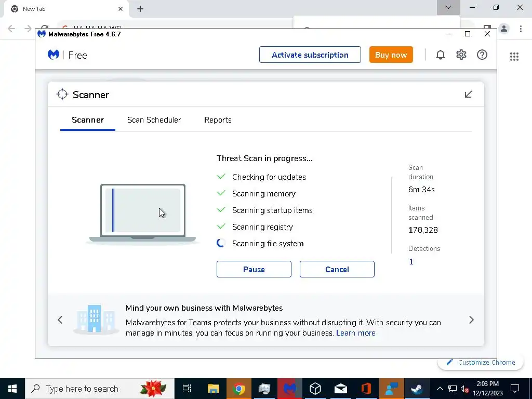Click the detections count 1
The image size is (532, 399).
tap(411, 262)
